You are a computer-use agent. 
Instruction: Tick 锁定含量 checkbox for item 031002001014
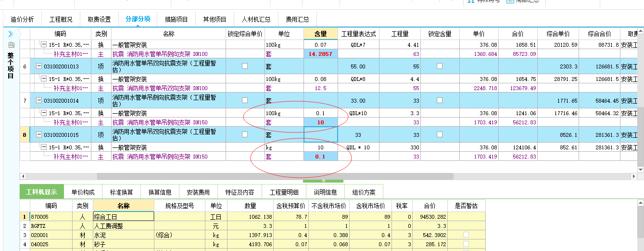(440, 100)
